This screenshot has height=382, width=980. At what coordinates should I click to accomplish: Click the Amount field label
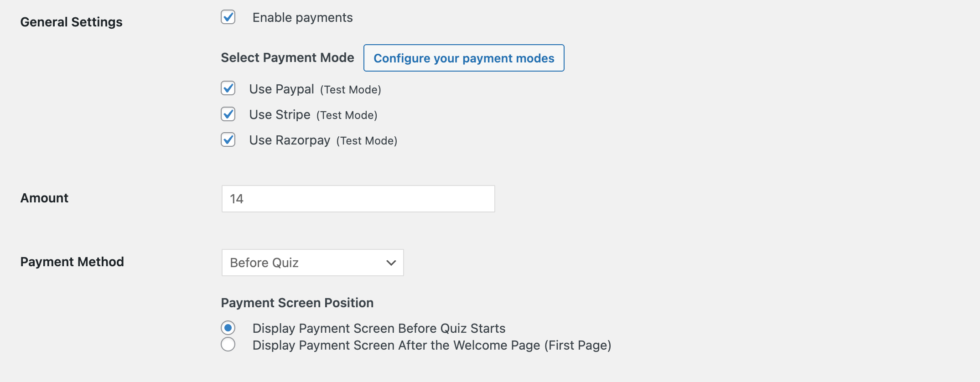[x=44, y=198]
